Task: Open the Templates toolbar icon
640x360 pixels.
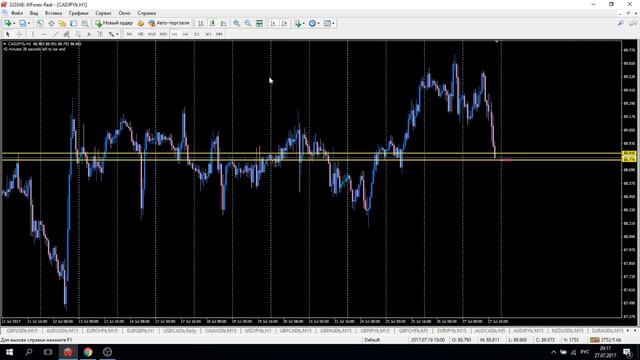Action: click(327, 23)
